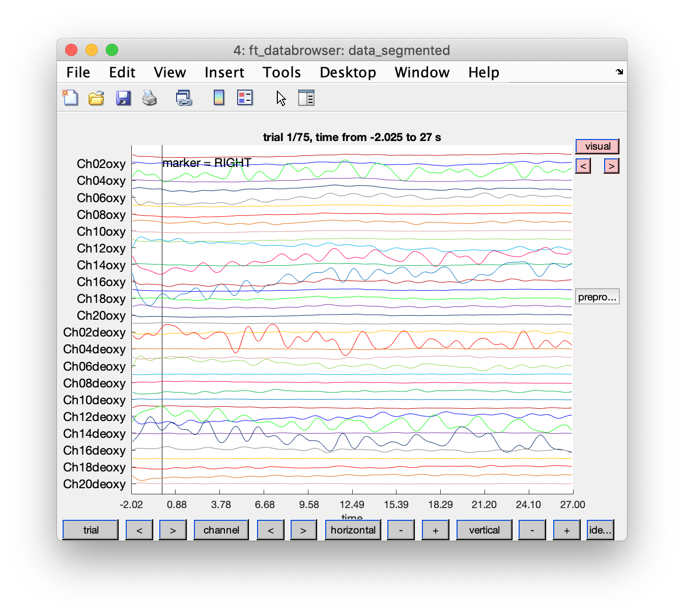Image resolution: width=684 pixels, height=616 pixels.
Task: Click the Ch20oxy channel label
Action: (x=101, y=316)
